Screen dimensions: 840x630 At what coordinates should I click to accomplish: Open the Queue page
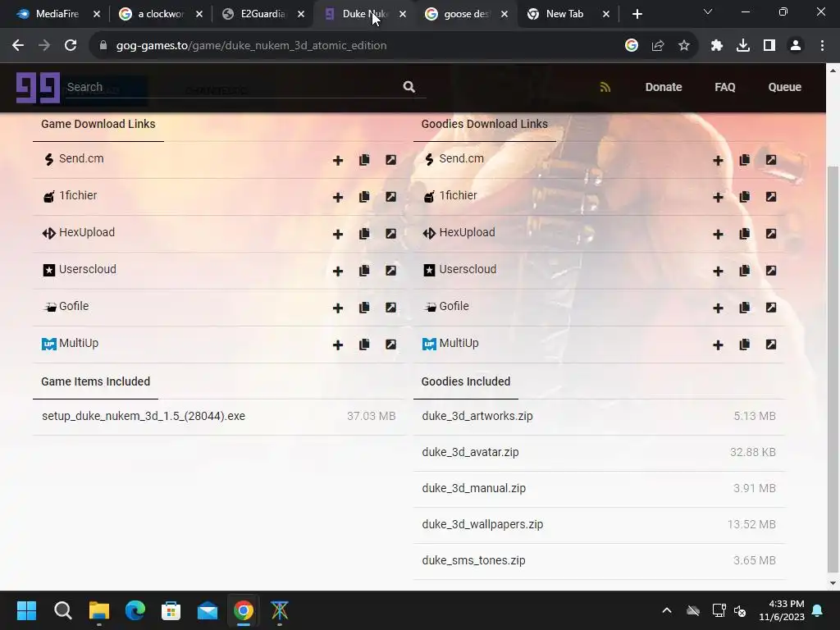[784, 87]
